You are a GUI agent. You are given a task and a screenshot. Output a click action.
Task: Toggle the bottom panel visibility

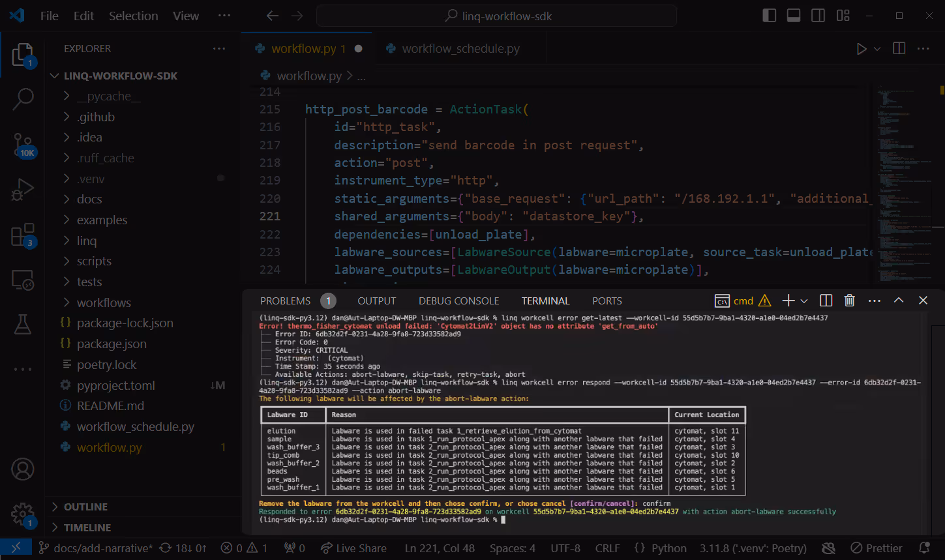[794, 15]
